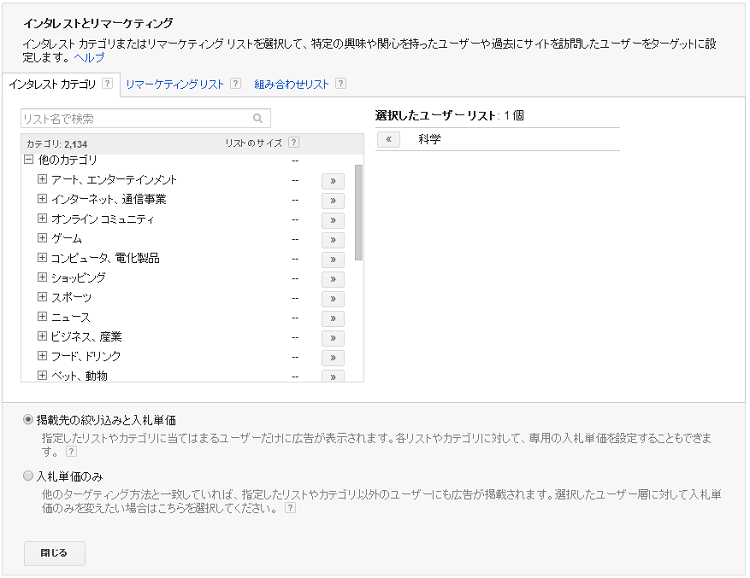The image size is (750, 578).
Task: Expand the インターネット、通信事業 node
Action: [x=42, y=199]
